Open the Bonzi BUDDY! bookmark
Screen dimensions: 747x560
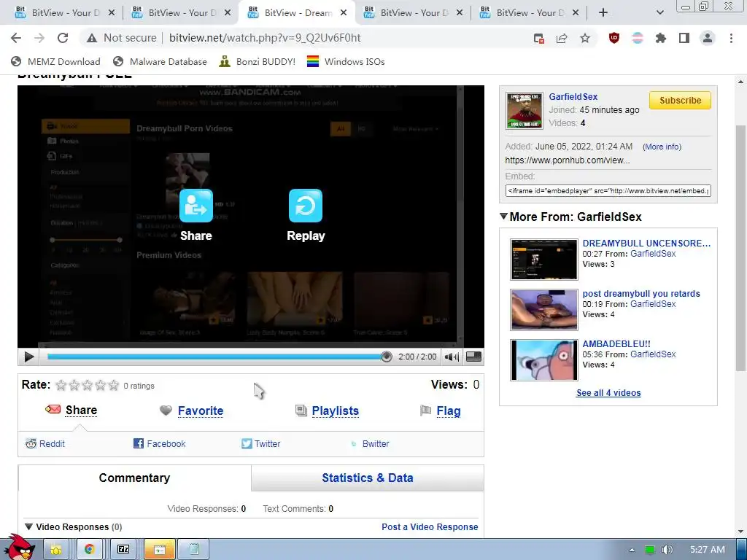(x=258, y=61)
